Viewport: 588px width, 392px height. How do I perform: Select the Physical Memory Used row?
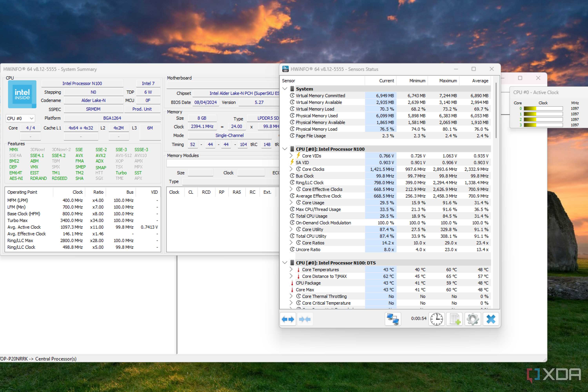pyautogui.click(x=390, y=115)
